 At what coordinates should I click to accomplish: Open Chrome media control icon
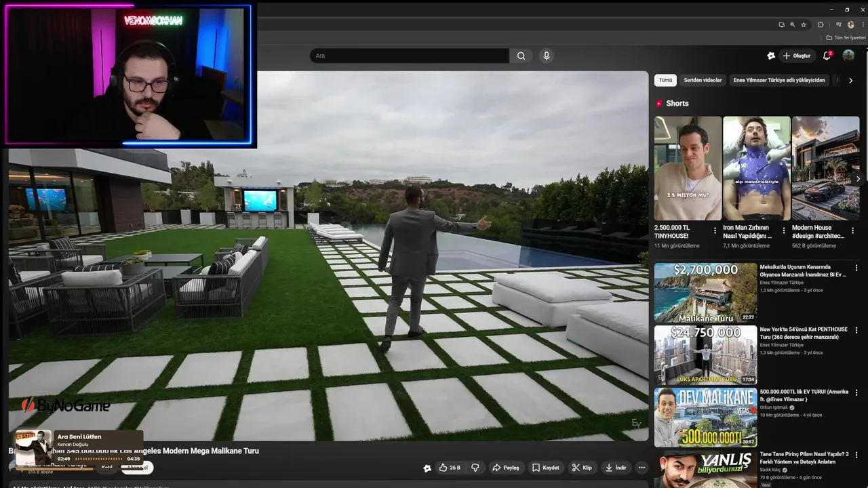(x=839, y=24)
